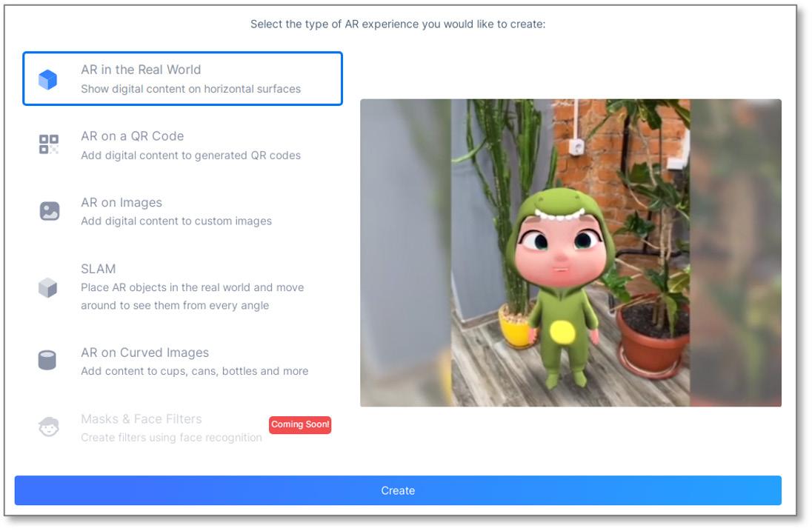Choose the AR on a QR Code title
The image size is (812, 531).
pyautogui.click(x=132, y=136)
